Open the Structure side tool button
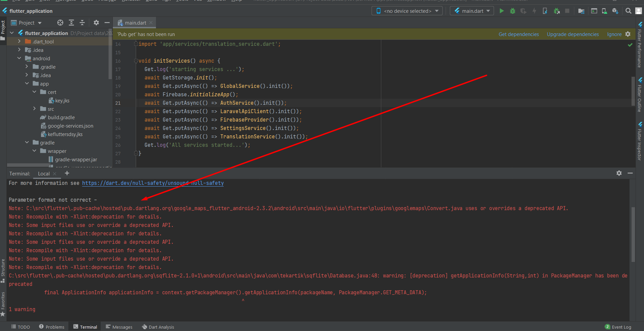The height and width of the screenshot is (331, 644). (3, 271)
